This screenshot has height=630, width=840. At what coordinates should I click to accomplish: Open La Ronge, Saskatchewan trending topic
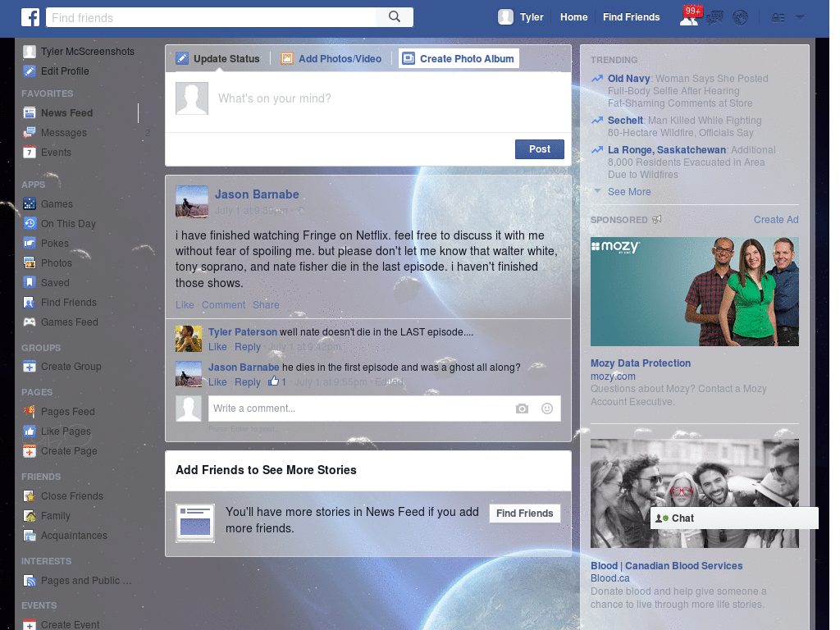coord(666,150)
